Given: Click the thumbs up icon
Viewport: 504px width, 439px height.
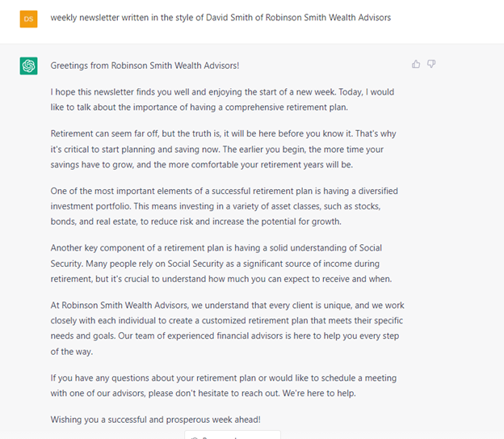Looking at the screenshot, I should (x=416, y=64).
